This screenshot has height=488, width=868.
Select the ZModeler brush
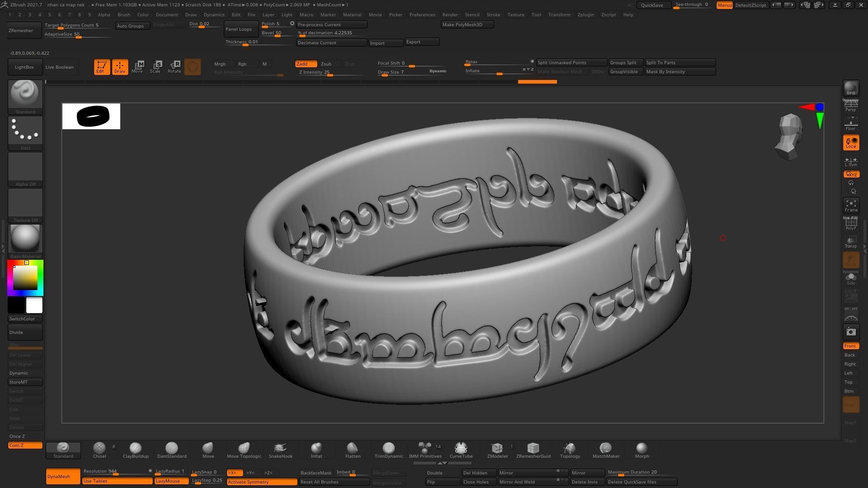point(497,450)
